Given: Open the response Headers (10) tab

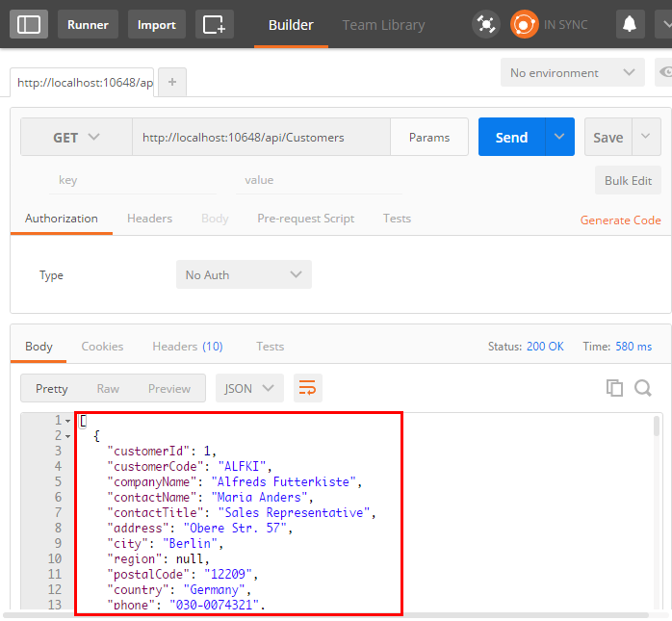Looking at the screenshot, I should pyautogui.click(x=188, y=347).
